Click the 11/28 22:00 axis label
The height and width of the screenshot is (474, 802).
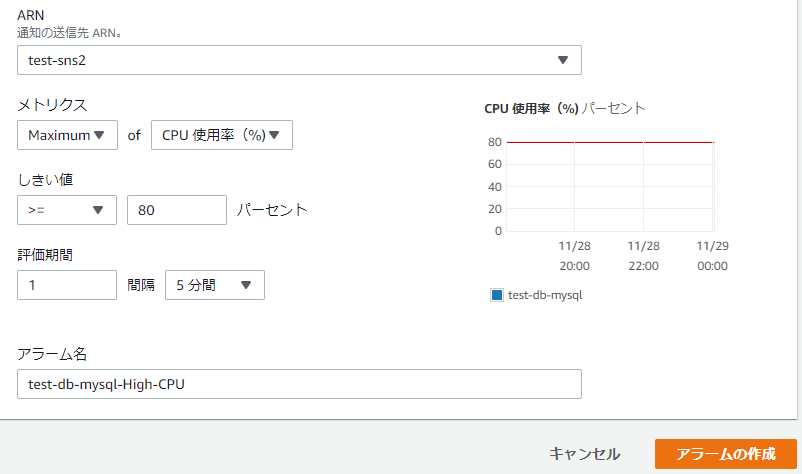pos(643,255)
